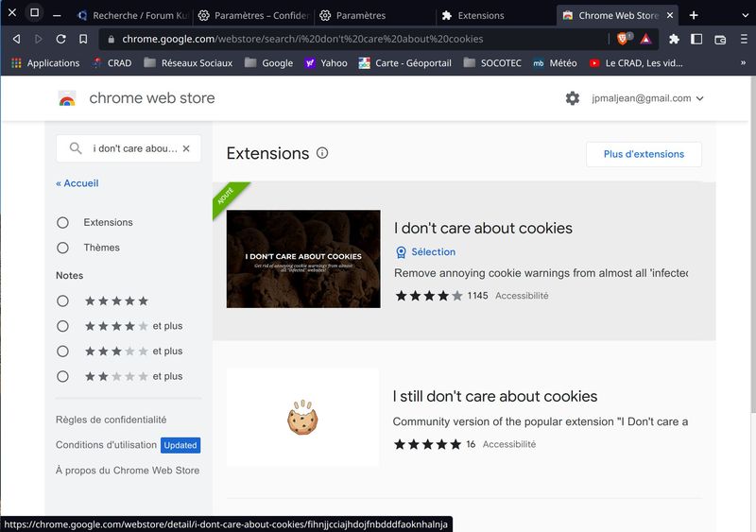Open the SOCOTEC bookmarks folder
Viewport: 756px width, 532px height.
click(x=492, y=63)
